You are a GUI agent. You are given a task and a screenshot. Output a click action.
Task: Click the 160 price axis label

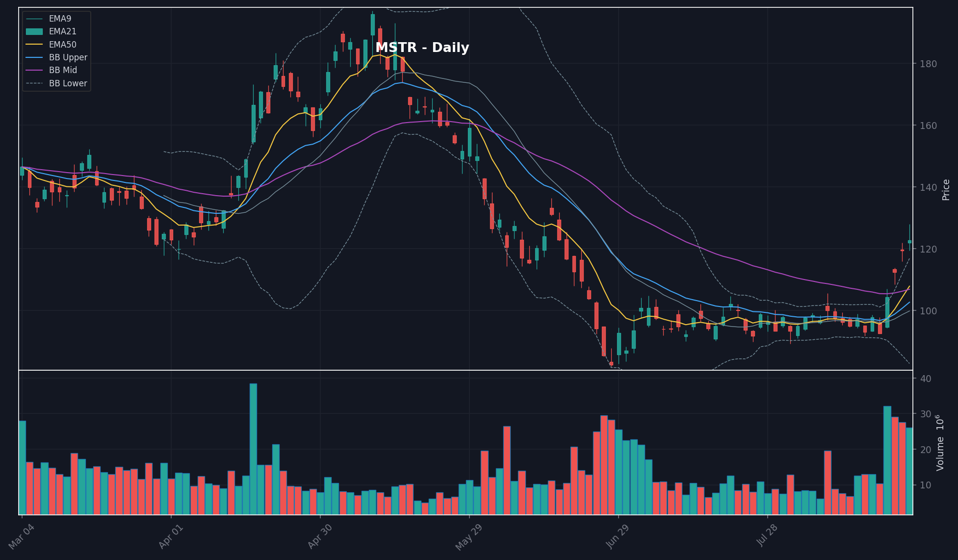928,126
